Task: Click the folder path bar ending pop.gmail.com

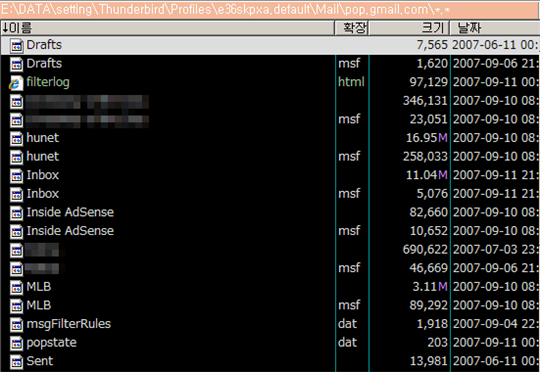Action: [270, 9]
